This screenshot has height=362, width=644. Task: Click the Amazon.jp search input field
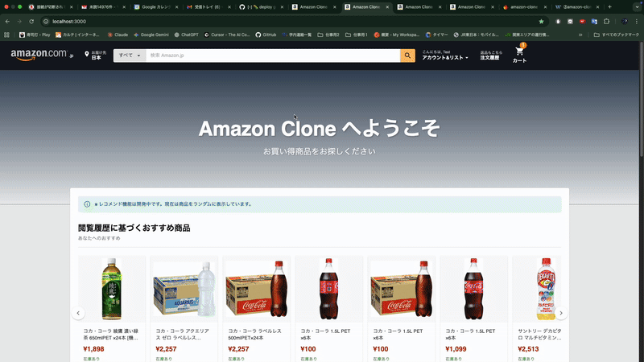click(x=273, y=56)
